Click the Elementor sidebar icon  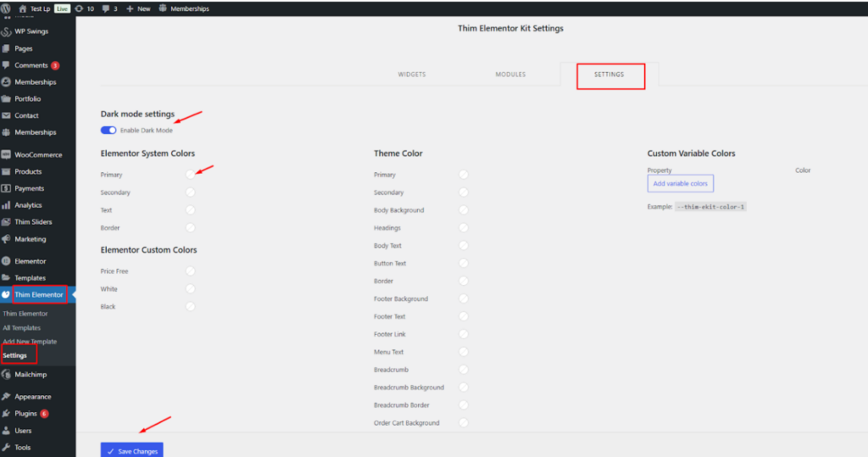(x=6, y=261)
